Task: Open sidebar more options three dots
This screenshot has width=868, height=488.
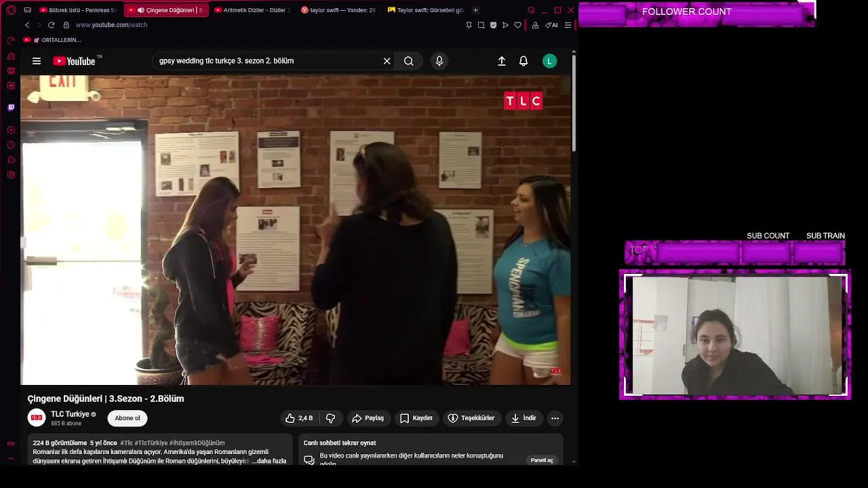Action: click(x=11, y=458)
